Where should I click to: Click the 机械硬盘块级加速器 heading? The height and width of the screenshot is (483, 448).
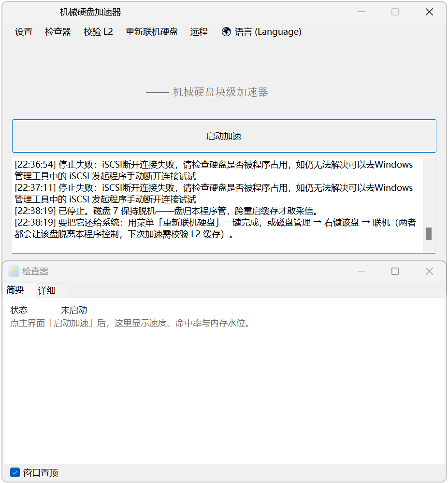tap(220, 92)
